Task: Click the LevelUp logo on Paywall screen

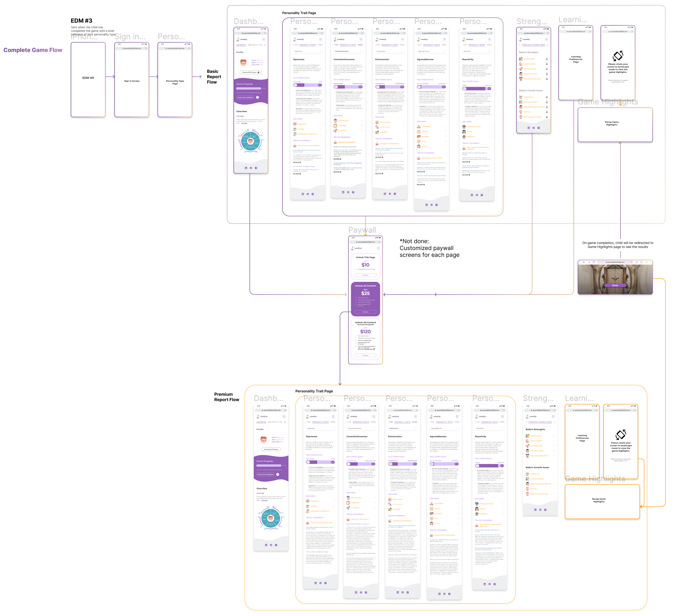Action: coord(356,248)
